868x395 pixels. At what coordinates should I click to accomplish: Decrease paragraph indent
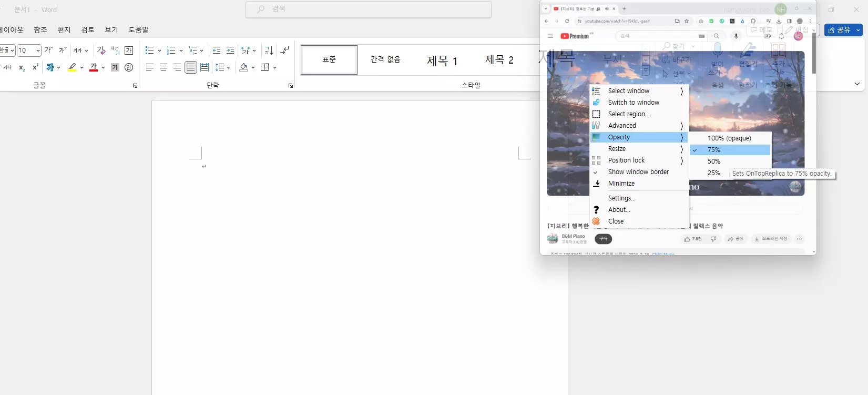[217, 50]
